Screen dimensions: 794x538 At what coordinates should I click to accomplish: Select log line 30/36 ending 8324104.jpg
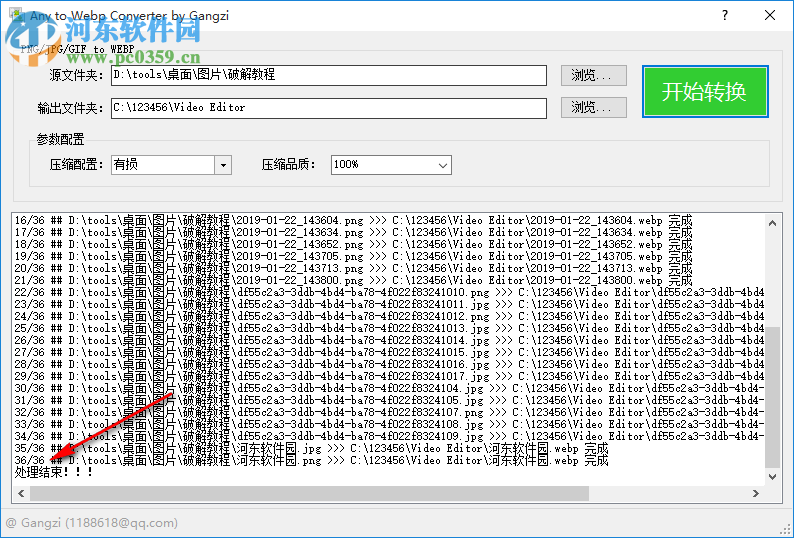(389, 389)
